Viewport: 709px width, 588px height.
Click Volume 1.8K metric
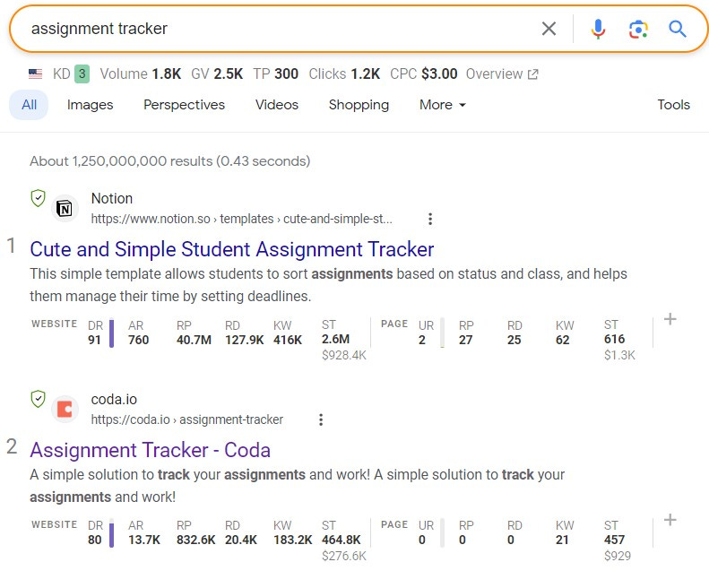(141, 73)
